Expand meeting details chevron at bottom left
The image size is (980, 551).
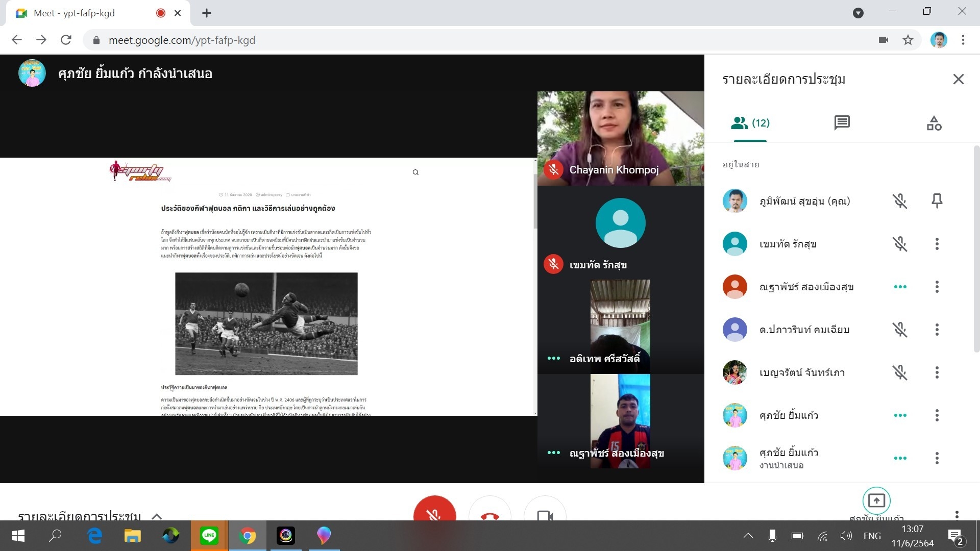[157, 516]
